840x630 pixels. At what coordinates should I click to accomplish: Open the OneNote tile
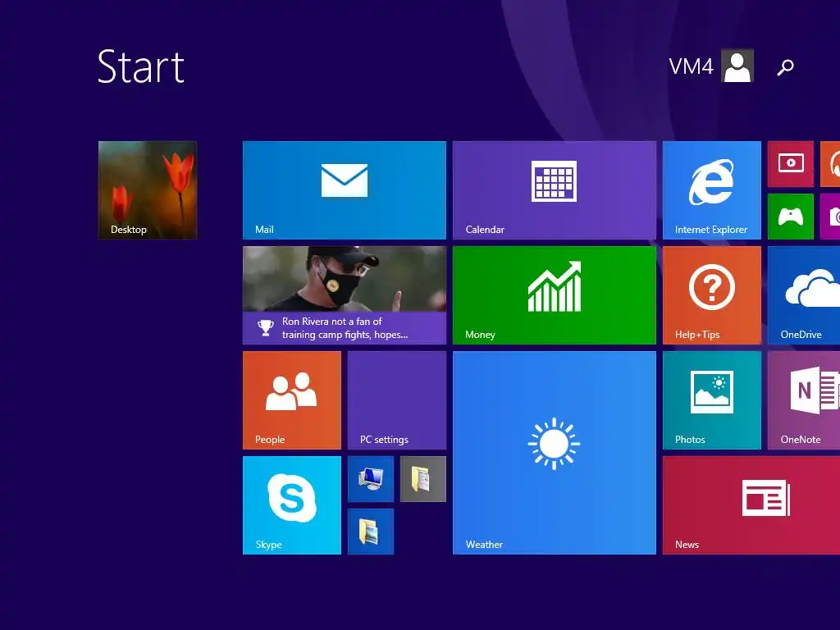tap(804, 400)
